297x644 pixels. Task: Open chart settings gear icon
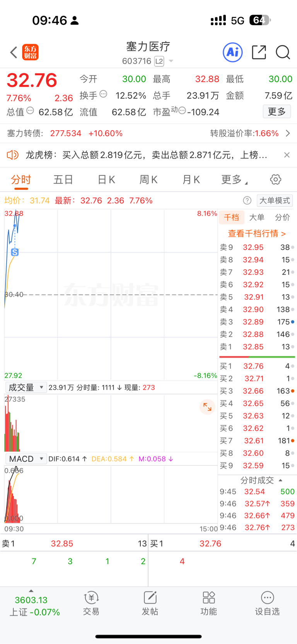click(x=275, y=179)
